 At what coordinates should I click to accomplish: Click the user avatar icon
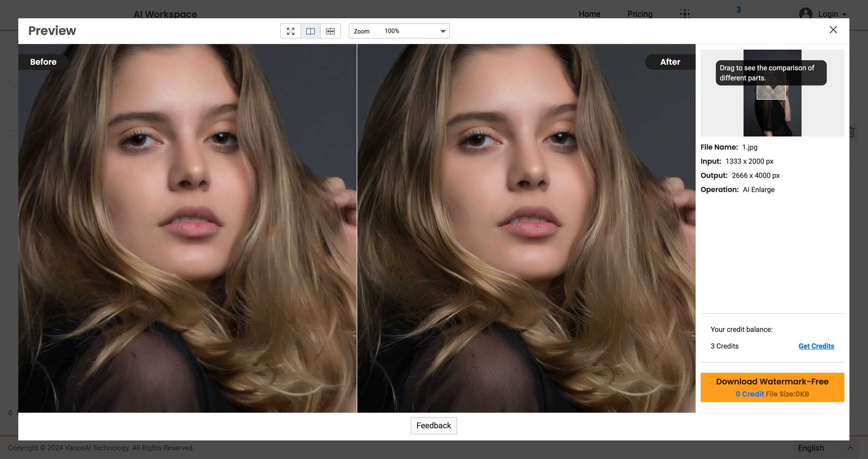pyautogui.click(x=805, y=14)
